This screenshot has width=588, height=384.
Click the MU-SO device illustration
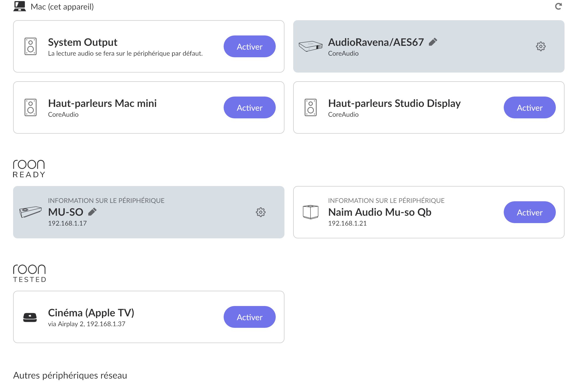[30, 212]
